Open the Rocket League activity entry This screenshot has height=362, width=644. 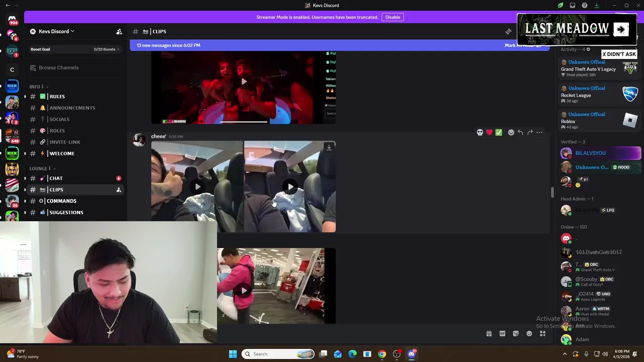click(x=600, y=95)
